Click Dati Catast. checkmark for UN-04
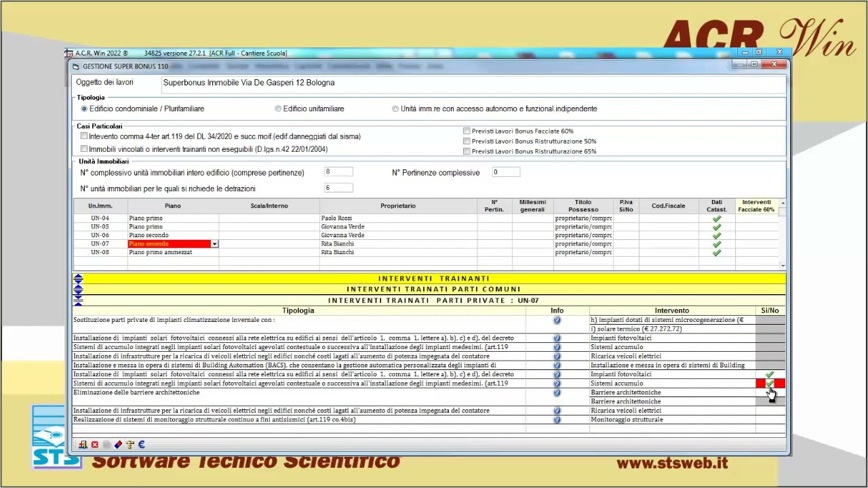This screenshot has height=488, width=868. [717, 218]
